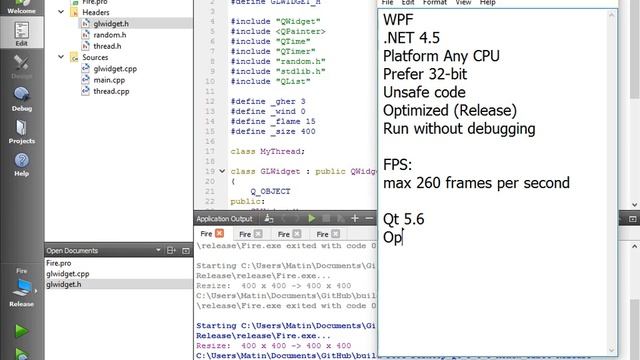This screenshot has height=360, width=640.
Task: Open Fire Release kit selector
Action: [x=22, y=288]
